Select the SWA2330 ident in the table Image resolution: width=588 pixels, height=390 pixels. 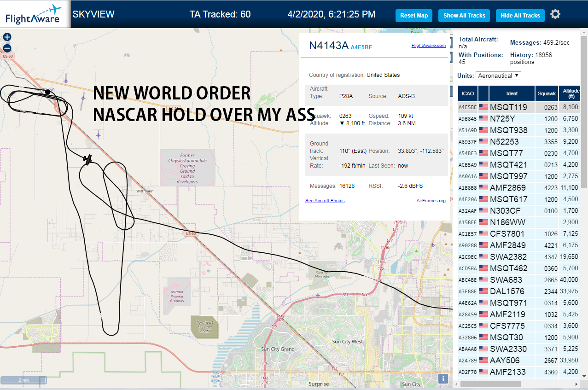pos(508,349)
